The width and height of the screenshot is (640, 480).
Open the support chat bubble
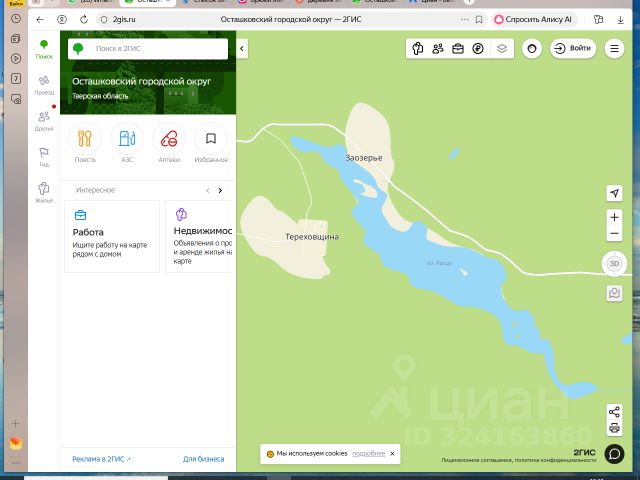pos(614,453)
